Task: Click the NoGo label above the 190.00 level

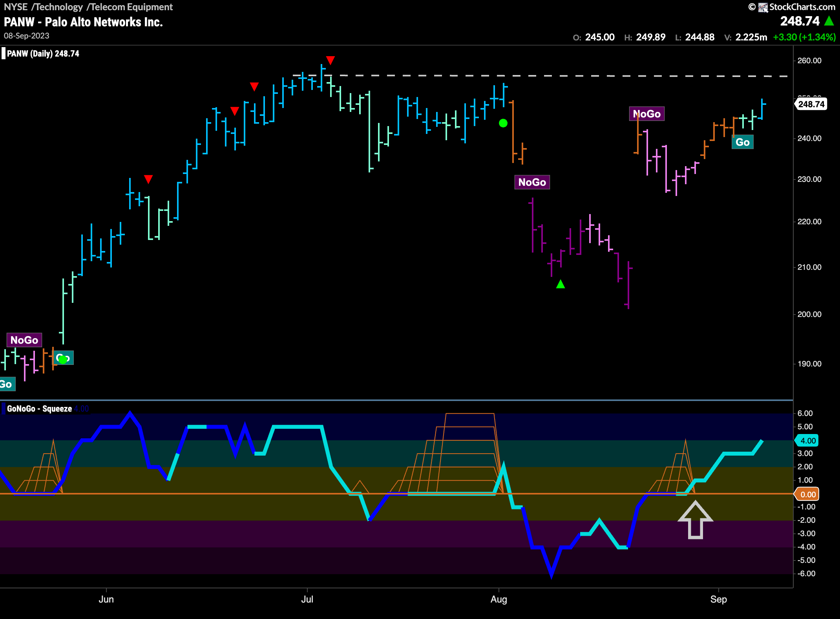Action: click(x=24, y=340)
